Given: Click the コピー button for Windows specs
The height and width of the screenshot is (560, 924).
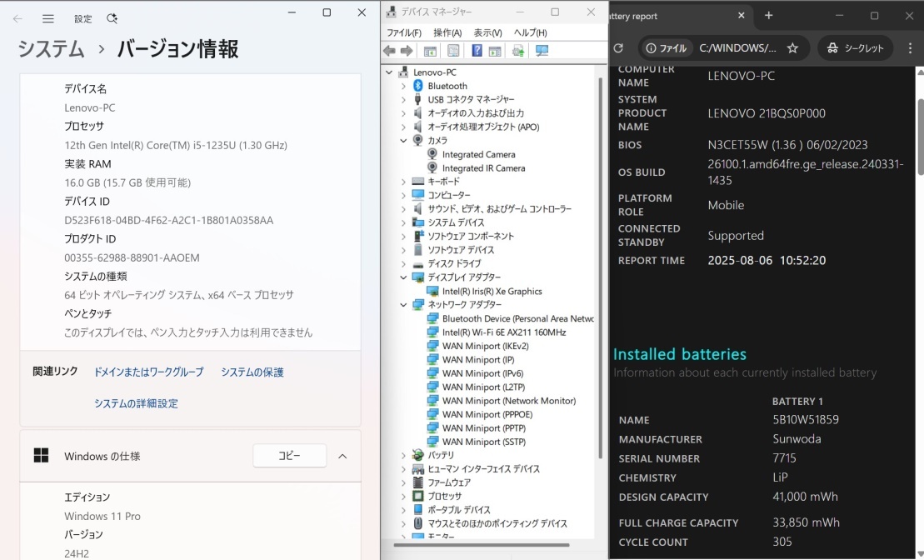Looking at the screenshot, I should pyautogui.click(x=289, y=456).
